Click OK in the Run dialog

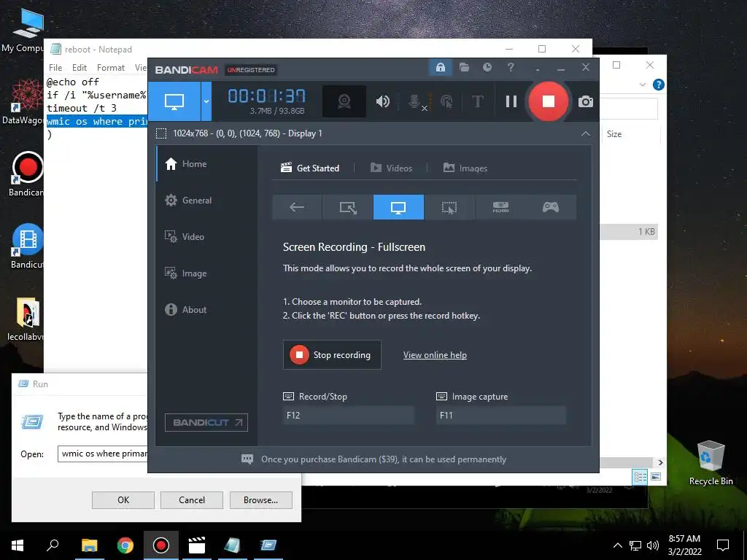(123, 500)
